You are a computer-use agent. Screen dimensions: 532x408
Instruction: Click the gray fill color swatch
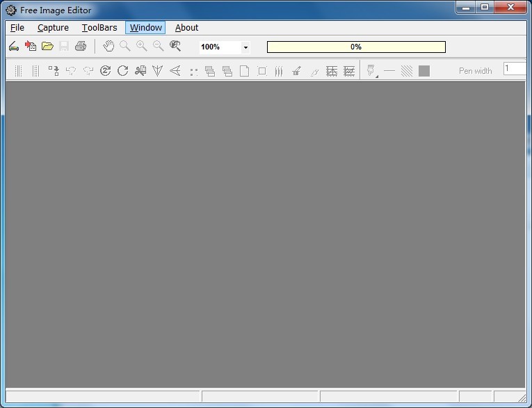coord(424,70)
